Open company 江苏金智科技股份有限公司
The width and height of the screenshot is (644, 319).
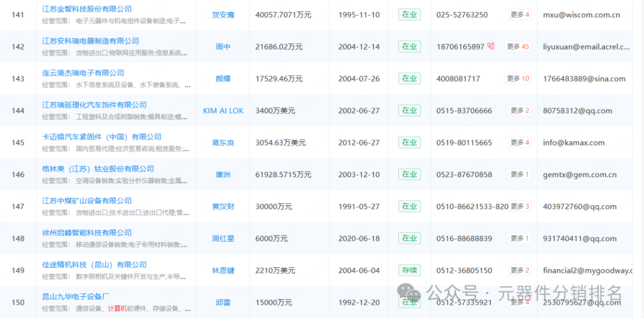87,8
